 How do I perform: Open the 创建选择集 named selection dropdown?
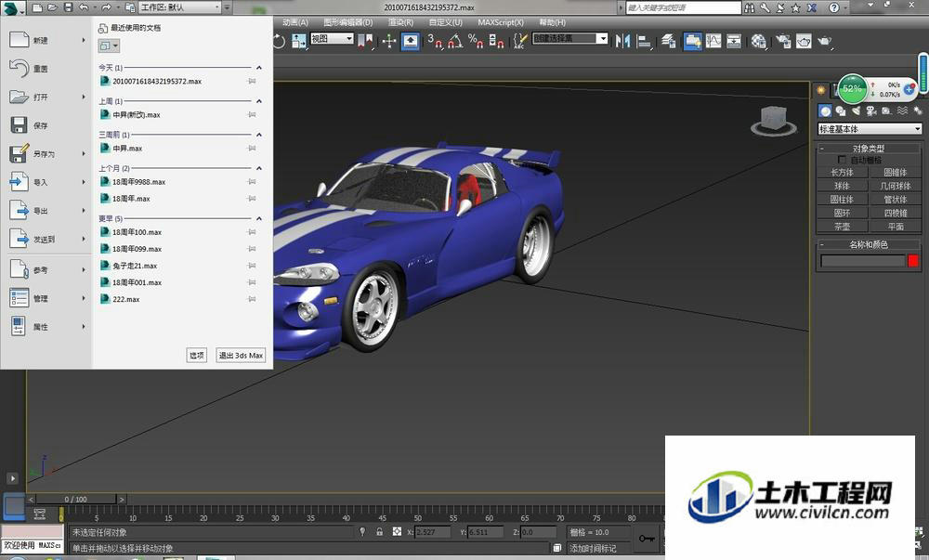pos(570,38)
